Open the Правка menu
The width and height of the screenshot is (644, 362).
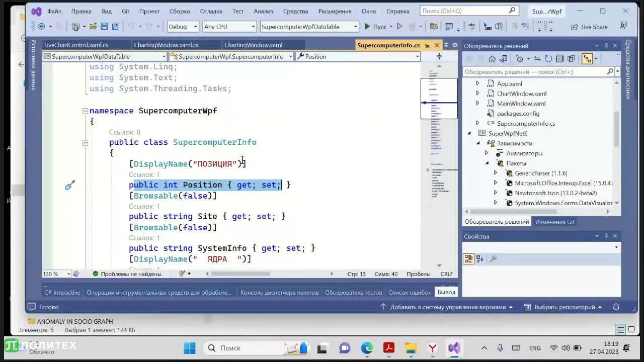(81, 11)
